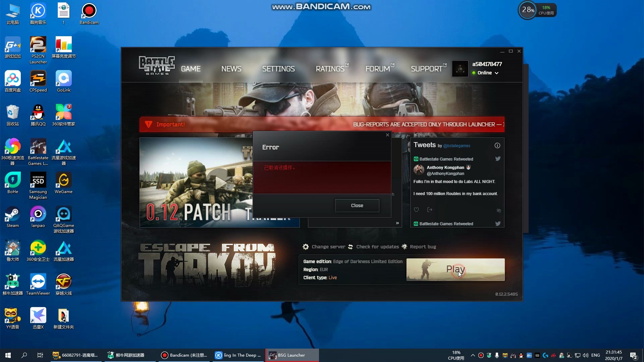Like Anthony Kongphan's tweet

(416, 210)
